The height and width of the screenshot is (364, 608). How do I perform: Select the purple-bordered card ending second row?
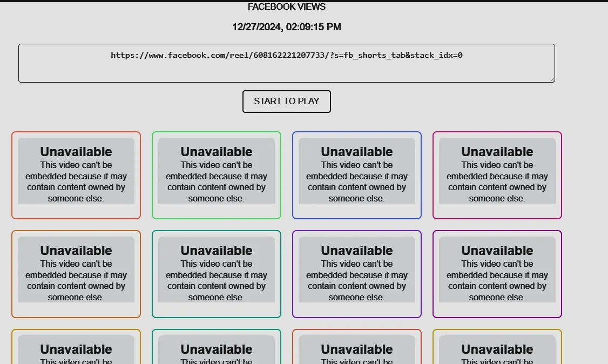tap(497, 274)
